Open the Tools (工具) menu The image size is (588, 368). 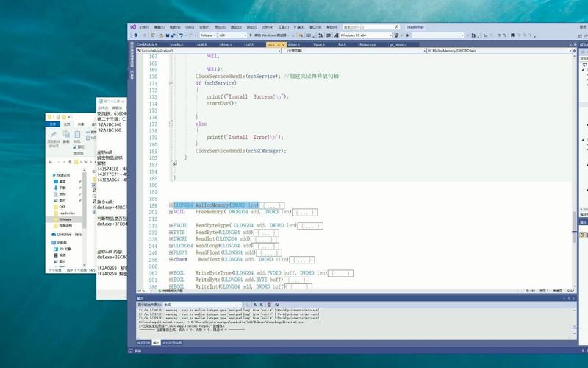[x=284, y=27]
